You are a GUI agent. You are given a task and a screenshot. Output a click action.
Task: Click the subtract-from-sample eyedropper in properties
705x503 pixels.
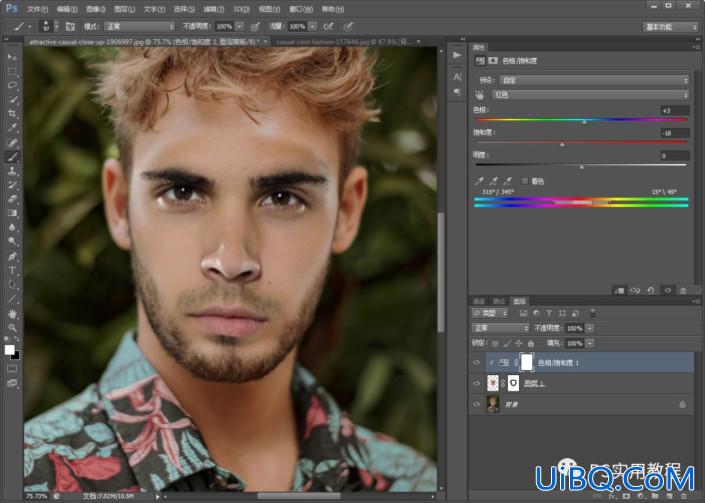[x=508, y=181]
